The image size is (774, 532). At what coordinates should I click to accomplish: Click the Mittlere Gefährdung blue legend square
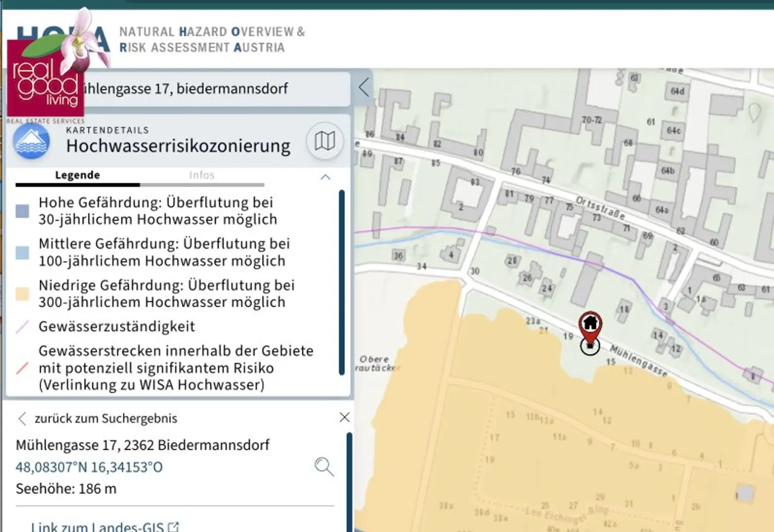(x=22, y=252)
